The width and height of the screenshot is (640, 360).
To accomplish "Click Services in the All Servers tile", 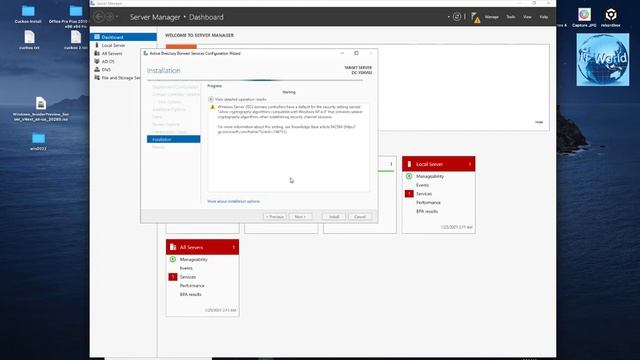I will tap(188, 277).
